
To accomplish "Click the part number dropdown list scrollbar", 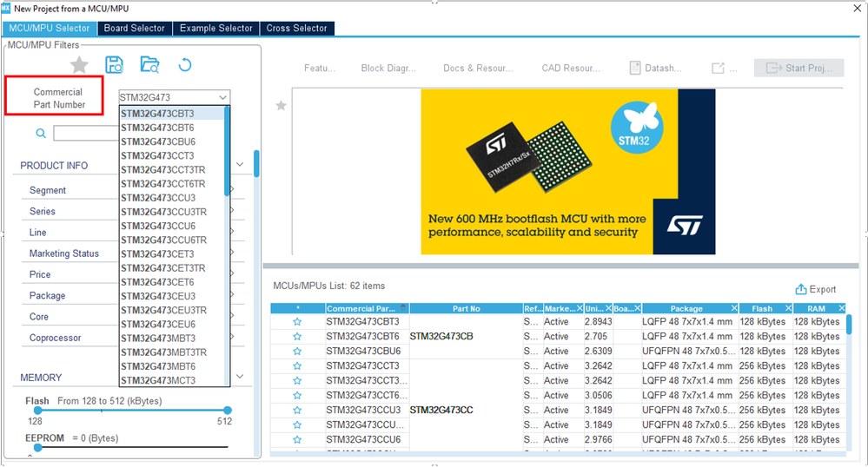I will tap(227, 150).
